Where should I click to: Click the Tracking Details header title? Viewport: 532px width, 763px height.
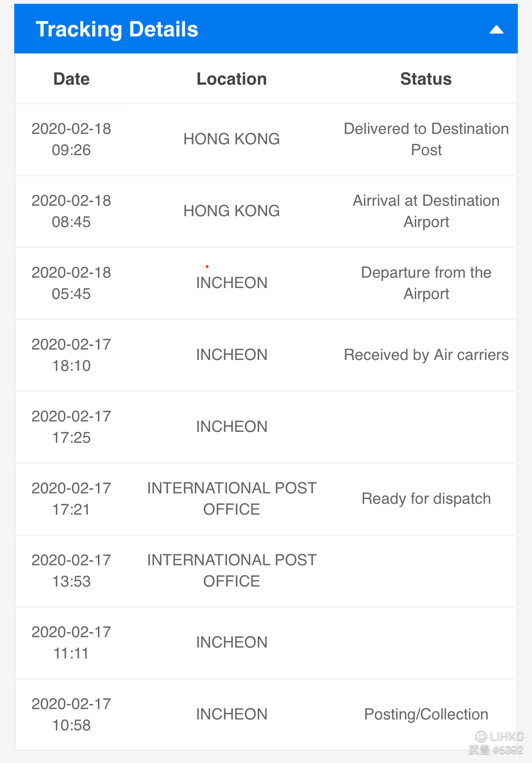click(x=117, y=29)
